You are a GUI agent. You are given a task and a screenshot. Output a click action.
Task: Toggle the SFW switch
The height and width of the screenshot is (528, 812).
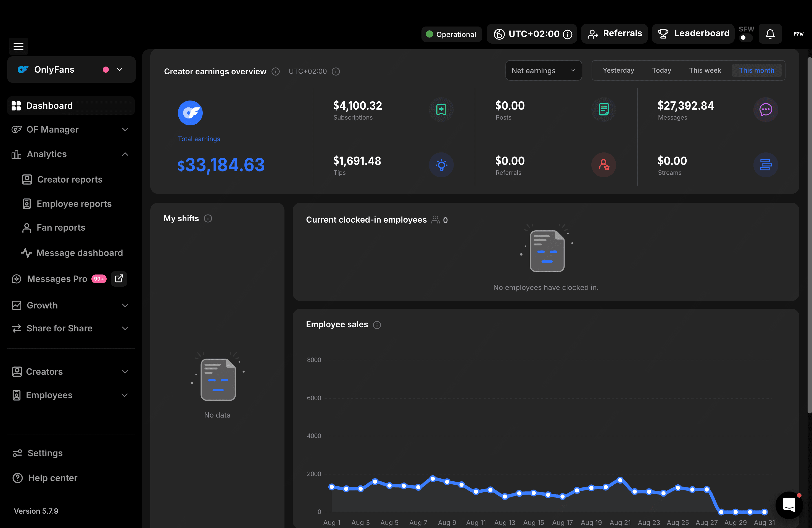[x=746, y=38]
